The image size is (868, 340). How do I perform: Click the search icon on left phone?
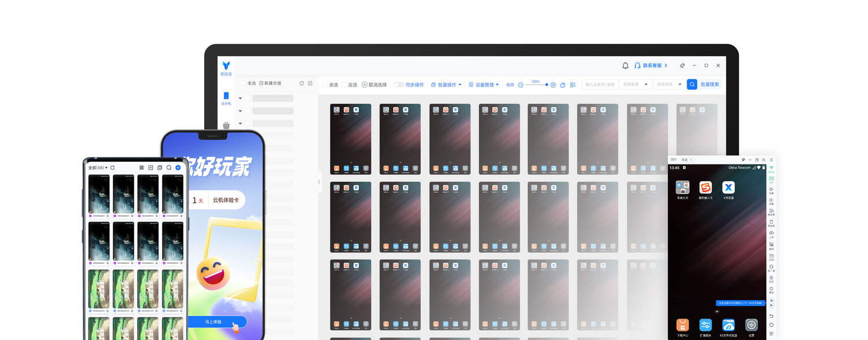point(169,167)
